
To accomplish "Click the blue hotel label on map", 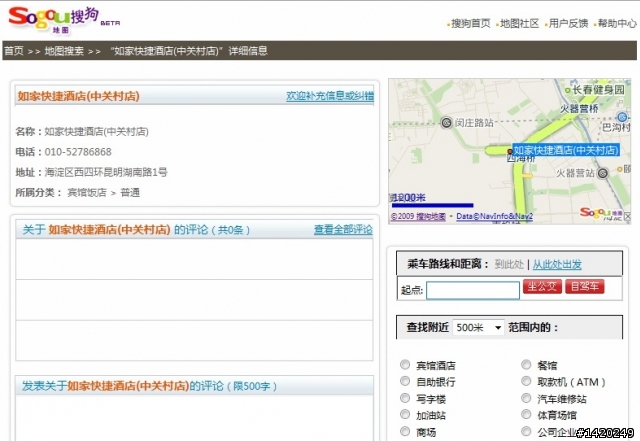I will [x=566, y=150].
